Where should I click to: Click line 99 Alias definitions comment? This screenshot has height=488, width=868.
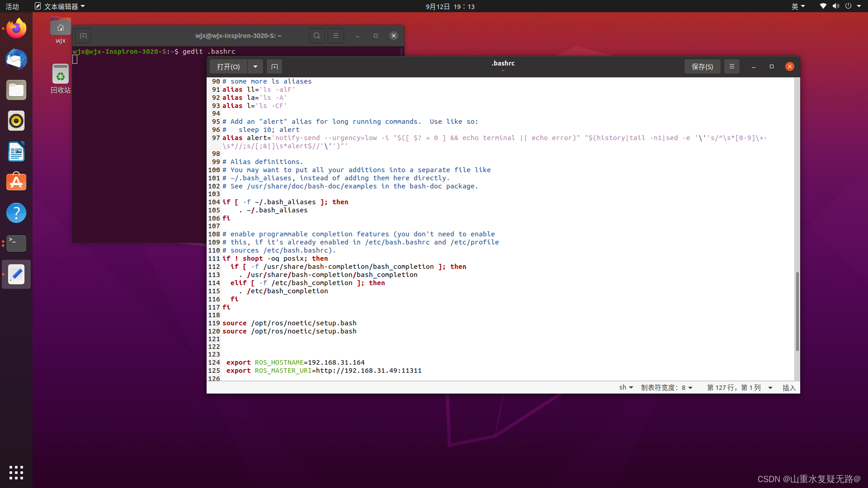pyautogui.click(x=263, y=162)
